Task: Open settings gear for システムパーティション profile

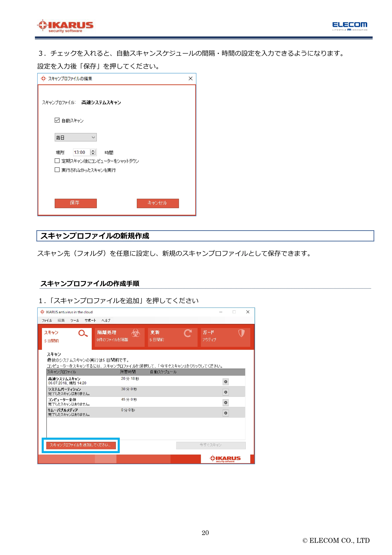Action: [225, 392]
